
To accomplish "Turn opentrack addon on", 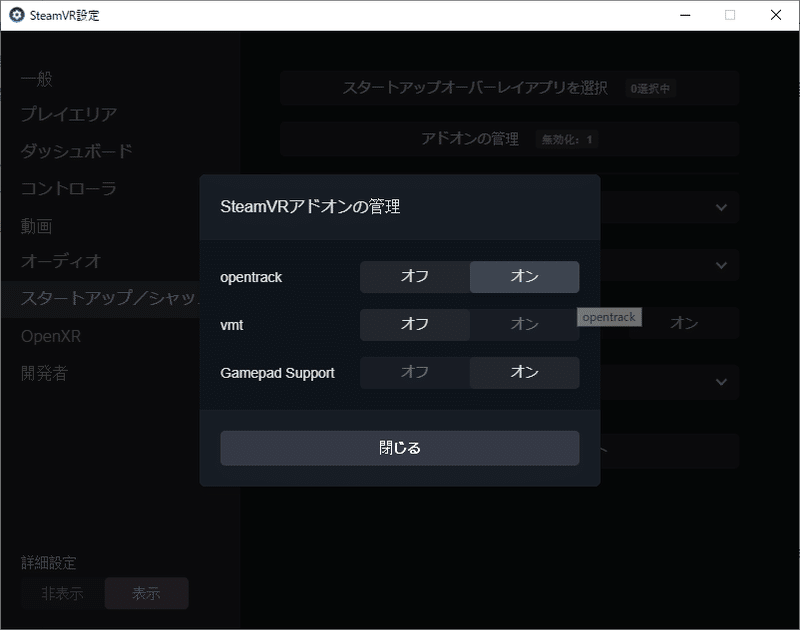I will point(524,277).
